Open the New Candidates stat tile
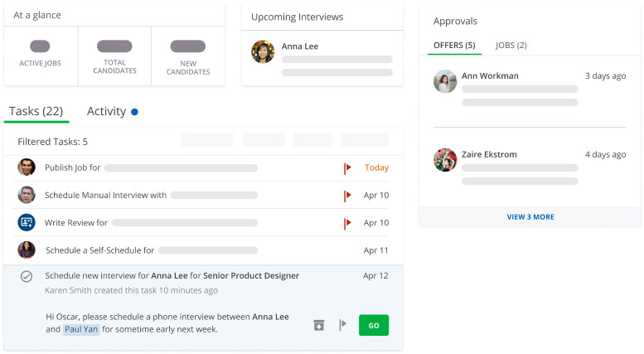The height and width of the screenshot is (354, 644). (187, 55)
